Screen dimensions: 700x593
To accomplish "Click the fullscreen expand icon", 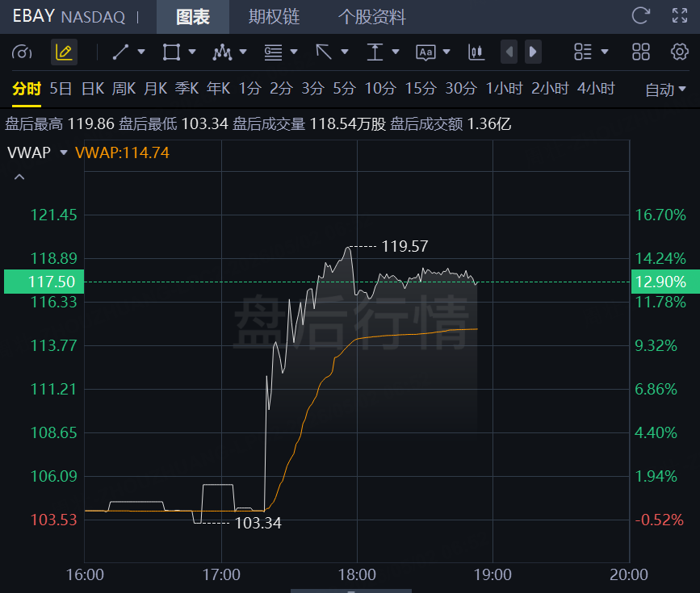I will 680,15.
